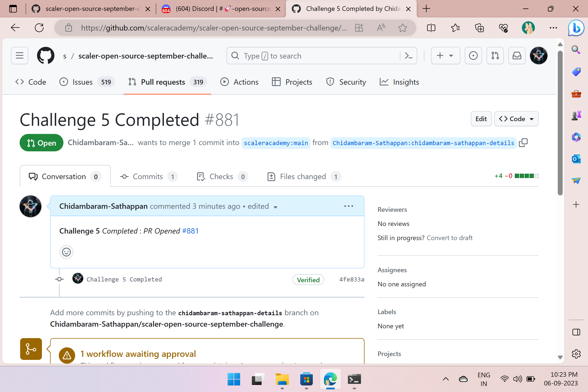The image size is (588, 392).
Task: Open the issues icon in the header
Action: pos(473,56)
